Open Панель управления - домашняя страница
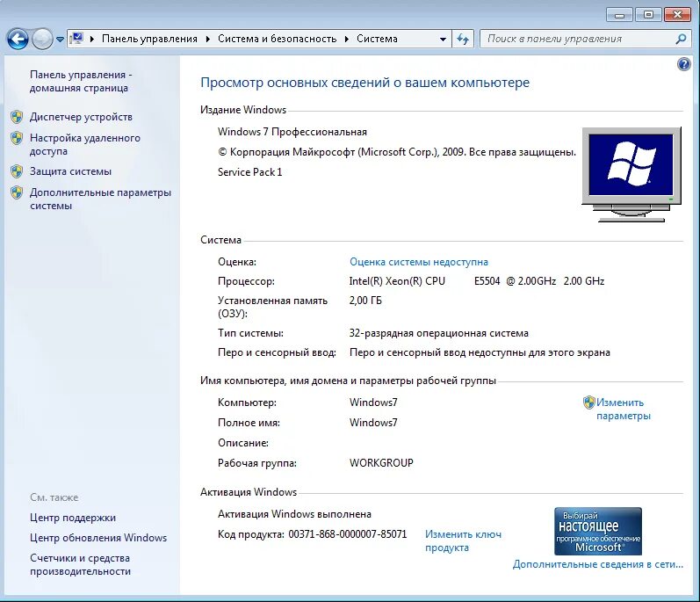 click(81, 81)
